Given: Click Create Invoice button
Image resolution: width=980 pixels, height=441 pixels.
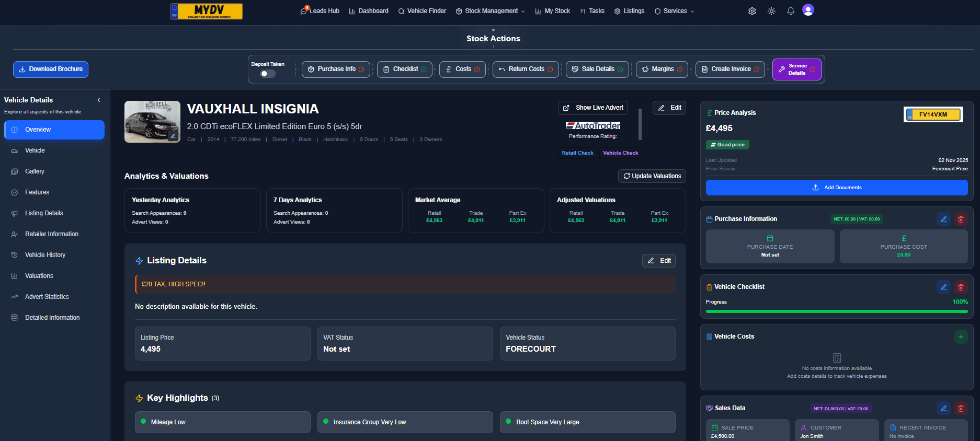Looking at the screenshot, I should (730, 69).
